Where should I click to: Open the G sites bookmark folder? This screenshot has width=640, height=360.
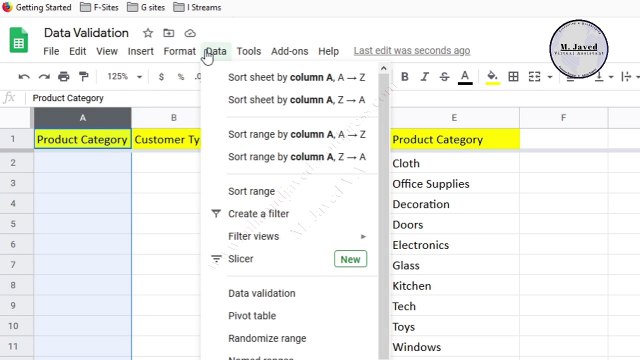click(x=146, y=7)
